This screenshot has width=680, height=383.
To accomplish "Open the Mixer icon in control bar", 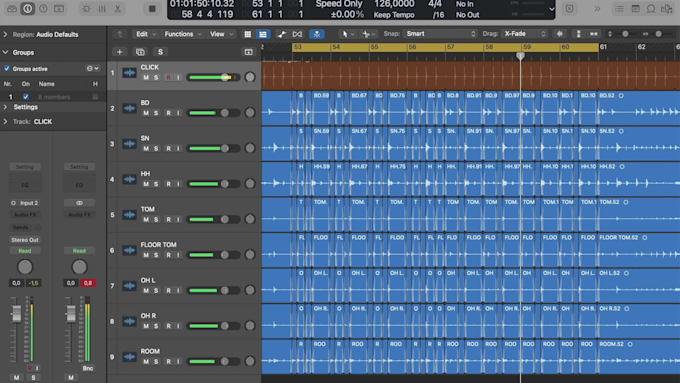I will click(102, 9).
